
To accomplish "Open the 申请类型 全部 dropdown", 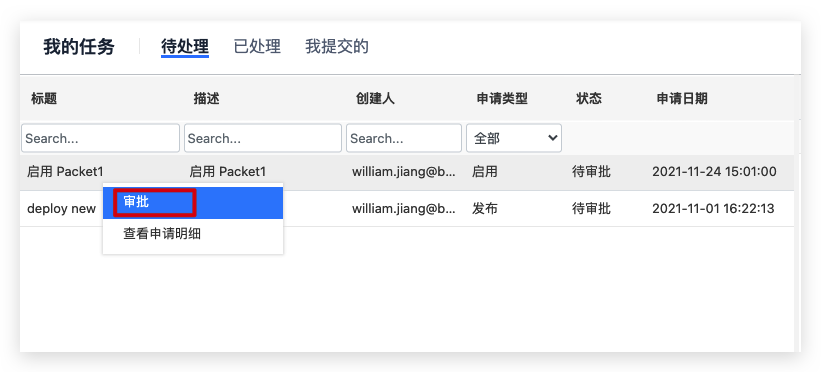I will tap(514, 138).
